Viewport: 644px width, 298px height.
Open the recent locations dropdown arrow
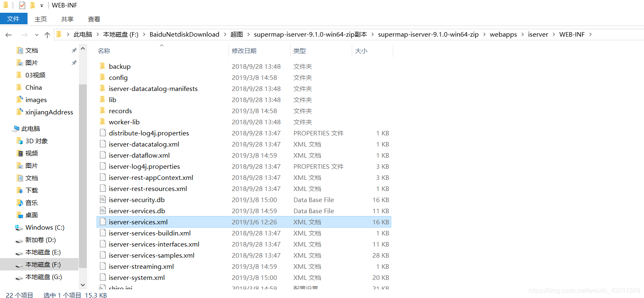click(37, 35)
